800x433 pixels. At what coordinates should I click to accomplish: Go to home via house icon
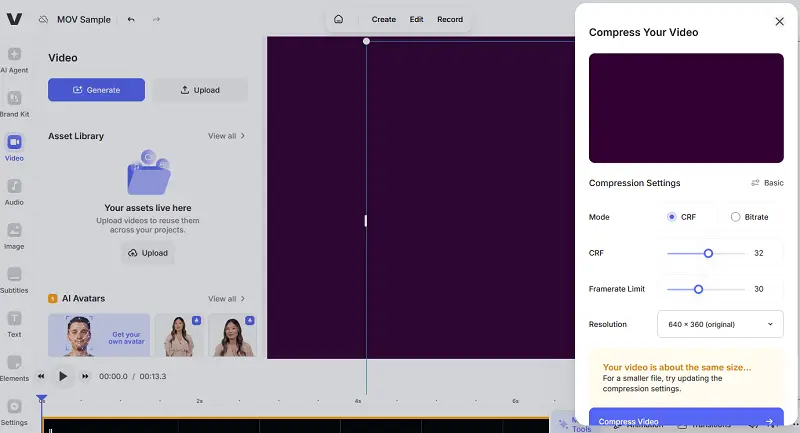pos(338,19)
